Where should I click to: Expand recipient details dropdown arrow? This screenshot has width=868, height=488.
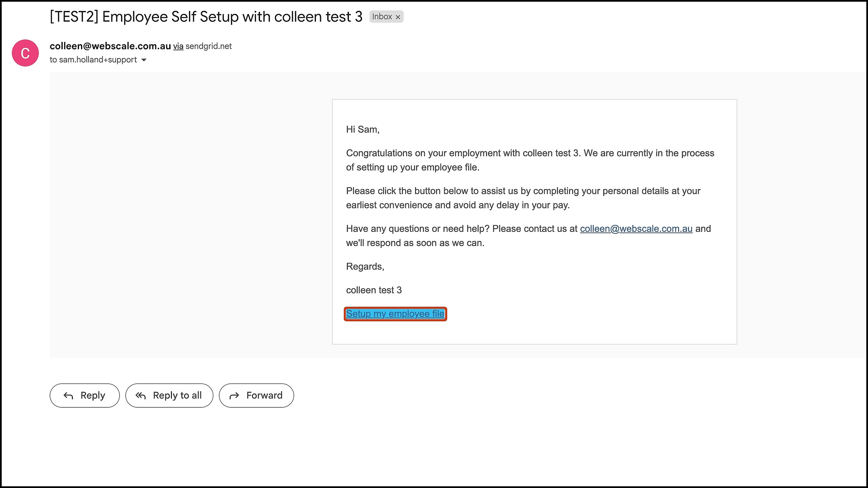144,60
